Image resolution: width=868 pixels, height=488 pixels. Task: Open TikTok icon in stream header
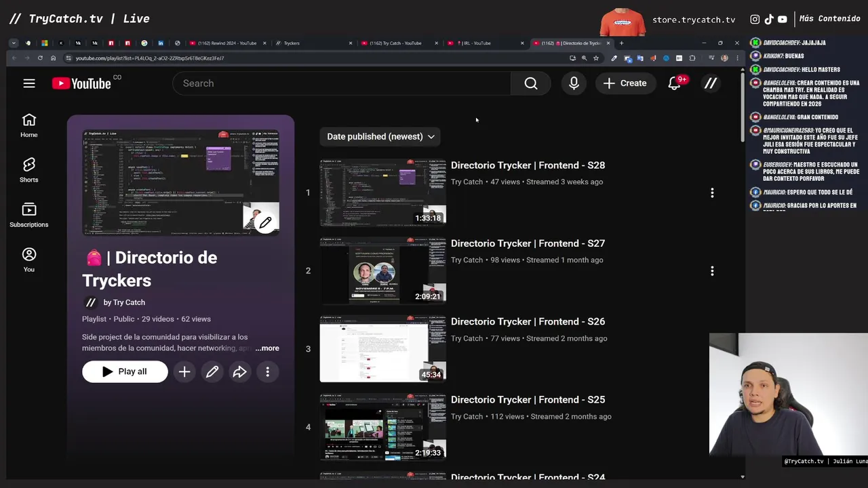point(769,20)
